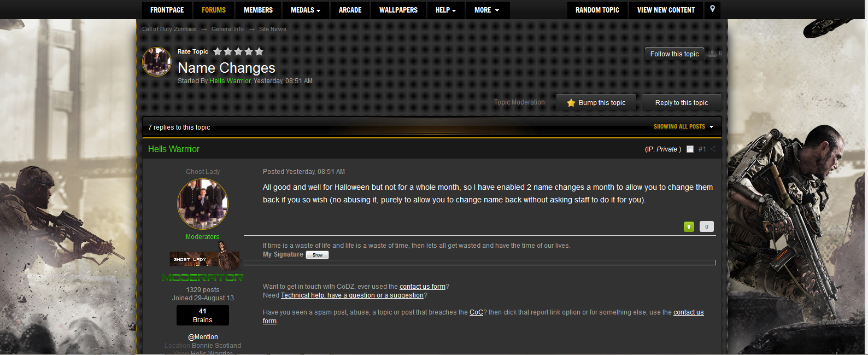Viewport: 868px width, 355px height.
Task: Open the Wallpapers section
Action: [398, 10]
